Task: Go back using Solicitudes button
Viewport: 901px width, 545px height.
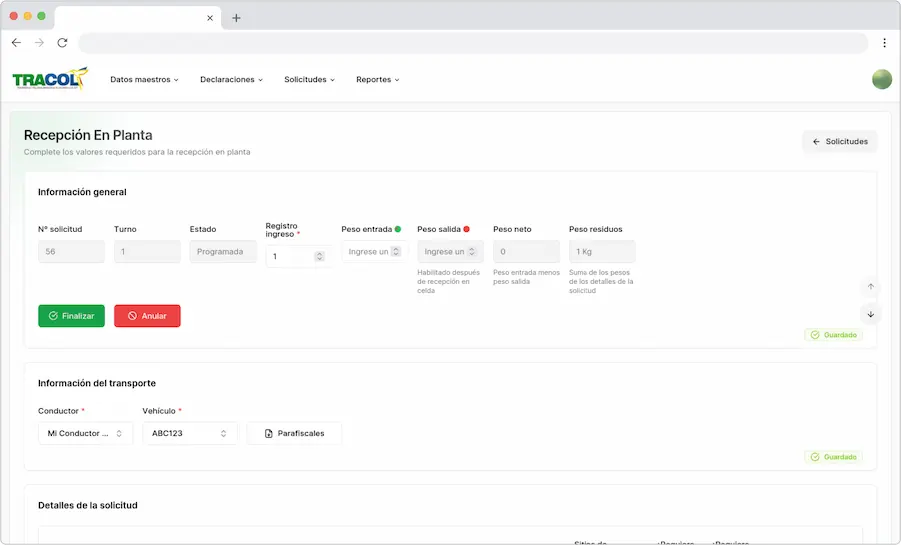Action: pos(840,142)
